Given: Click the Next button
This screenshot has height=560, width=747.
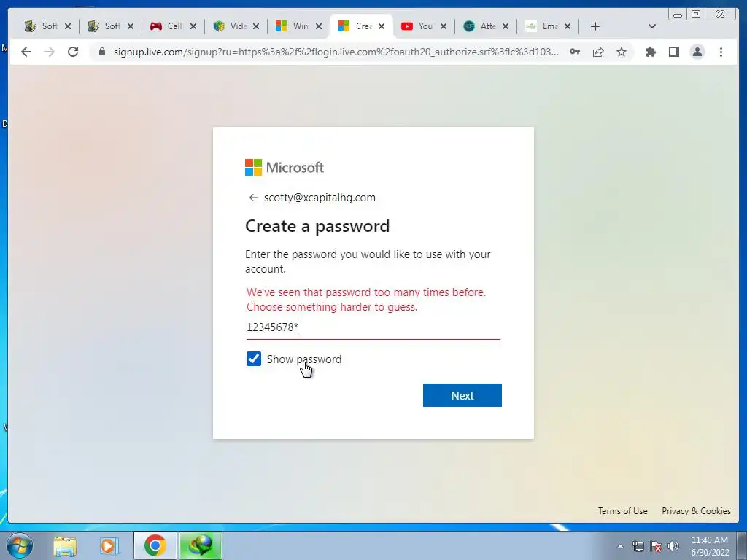Looking at the screenshot, I should click(462, 395).
